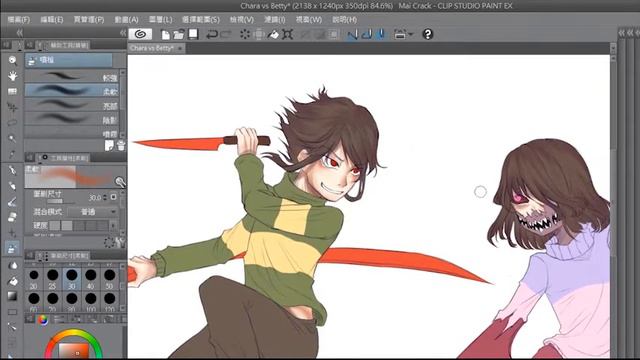The image size is (640, 360).
Task: Open CLIP STUDIO spiral launcher icon
Action: (140, 34)
